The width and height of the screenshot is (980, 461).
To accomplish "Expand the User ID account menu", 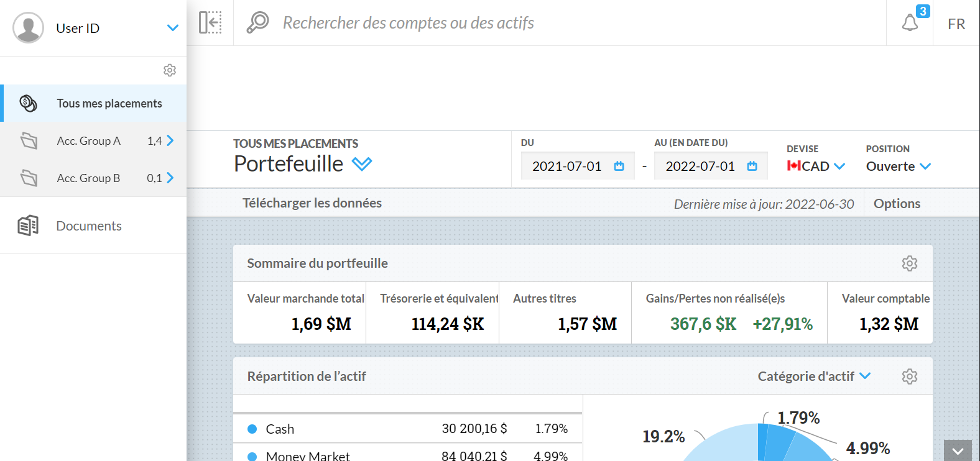I will click(173, 28).
